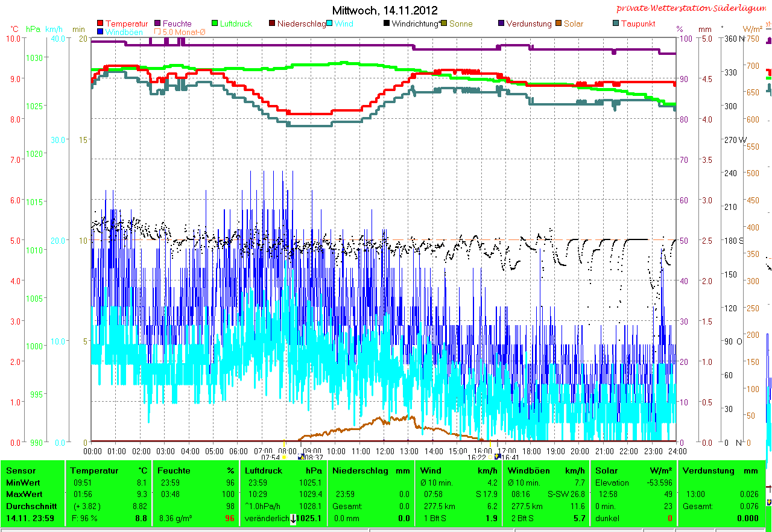
Task: Select the Niederschlag header in data table
Action: click(359, 470)
